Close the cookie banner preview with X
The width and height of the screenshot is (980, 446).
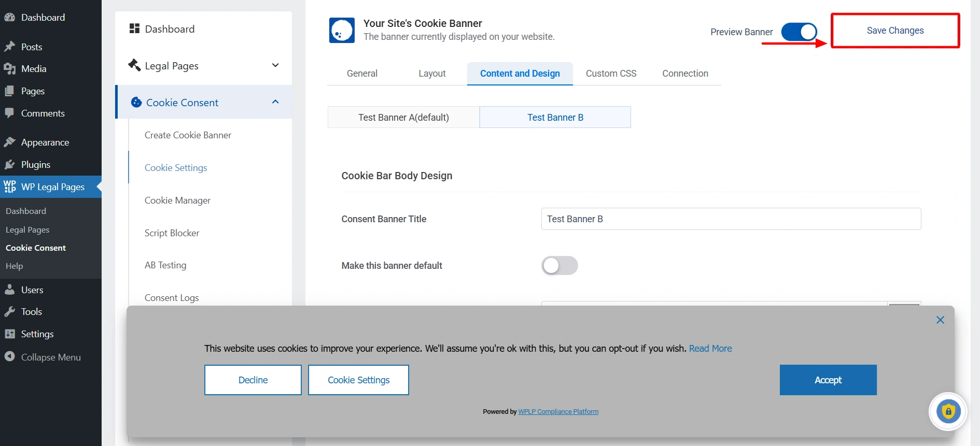point(940,320)
